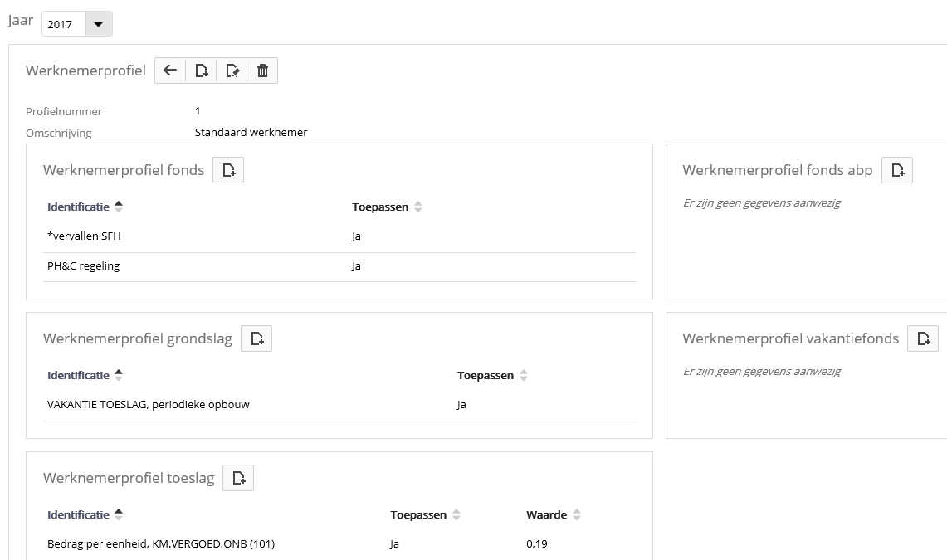Add a new Werknemerprofiel toeslag entry
Image resolution: width=947 pixels, height=560 pixels.
click(238, 478)
